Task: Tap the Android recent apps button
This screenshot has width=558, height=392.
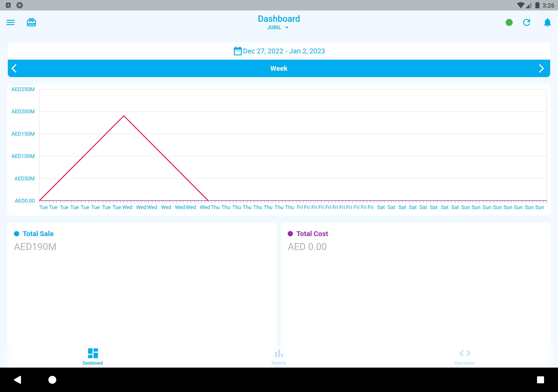Action: [x=540, y=380]
